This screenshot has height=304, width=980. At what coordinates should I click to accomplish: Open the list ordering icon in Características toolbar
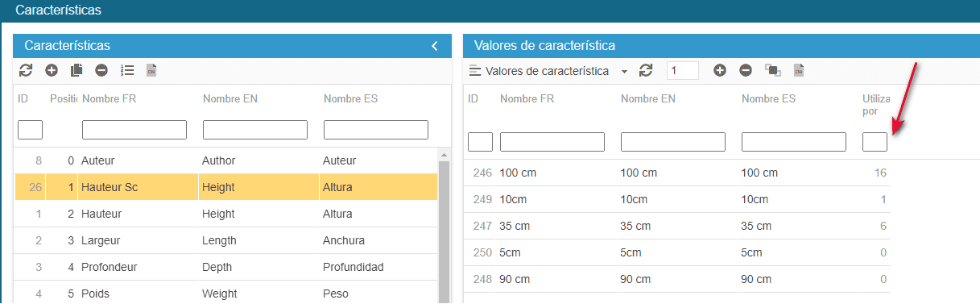point(127,71)
